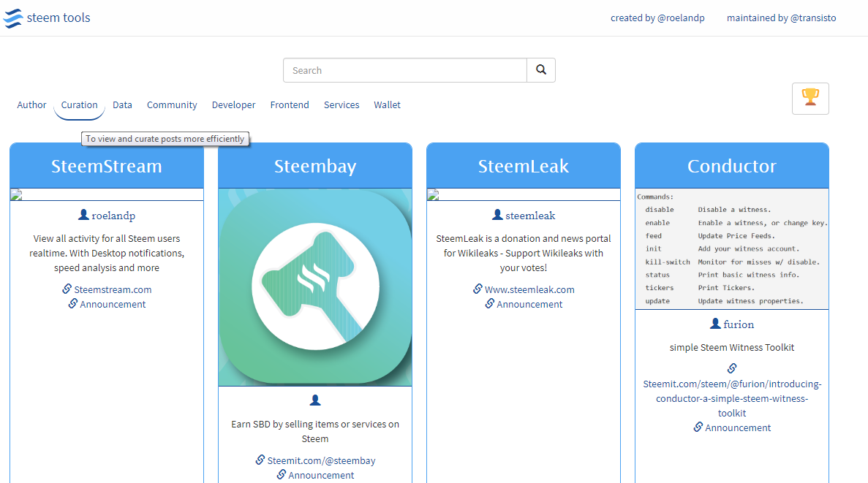This screenshot has height=483, width=868.
Task: Click the SteemLeak card header
Action: [524, 165]
